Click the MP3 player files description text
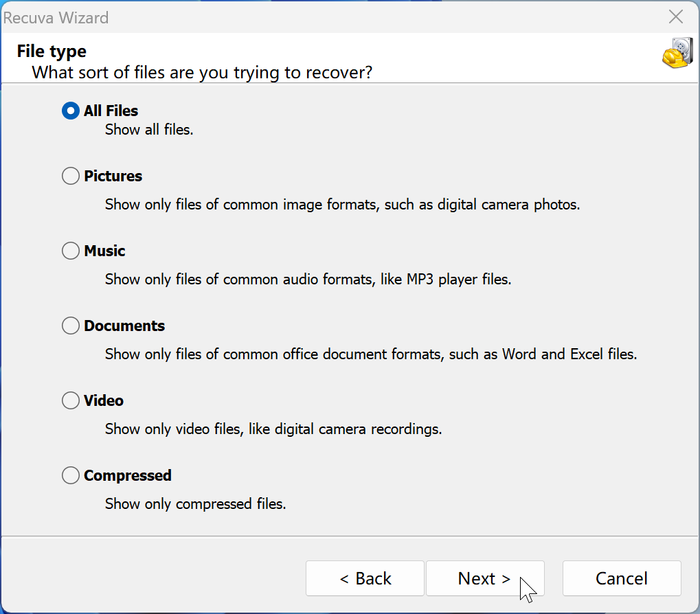700x614 pixels. click(x=308, y=280)
